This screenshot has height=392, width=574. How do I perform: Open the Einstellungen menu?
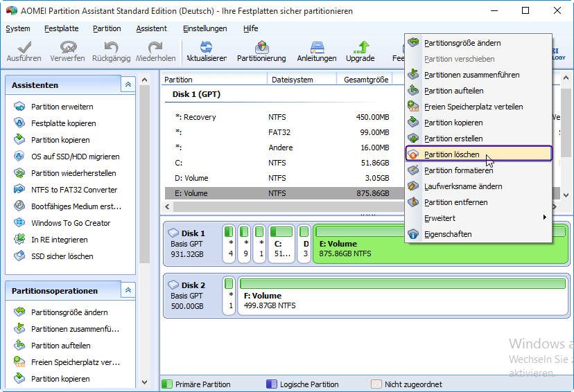pos(205,28)
